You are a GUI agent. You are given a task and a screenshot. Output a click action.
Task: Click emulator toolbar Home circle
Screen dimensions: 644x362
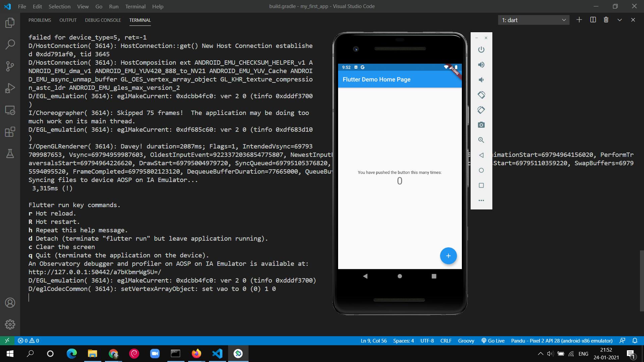pyautogui.click(x=481, y=170)
